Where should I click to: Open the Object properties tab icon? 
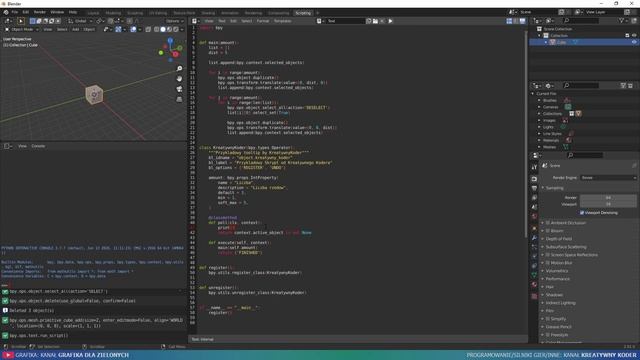[534, 228]
